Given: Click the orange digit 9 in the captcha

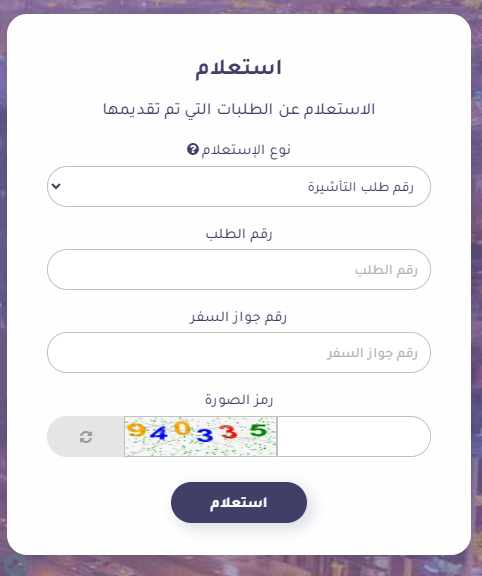Looking at the screenshot, I should click(x=136, y=429).
